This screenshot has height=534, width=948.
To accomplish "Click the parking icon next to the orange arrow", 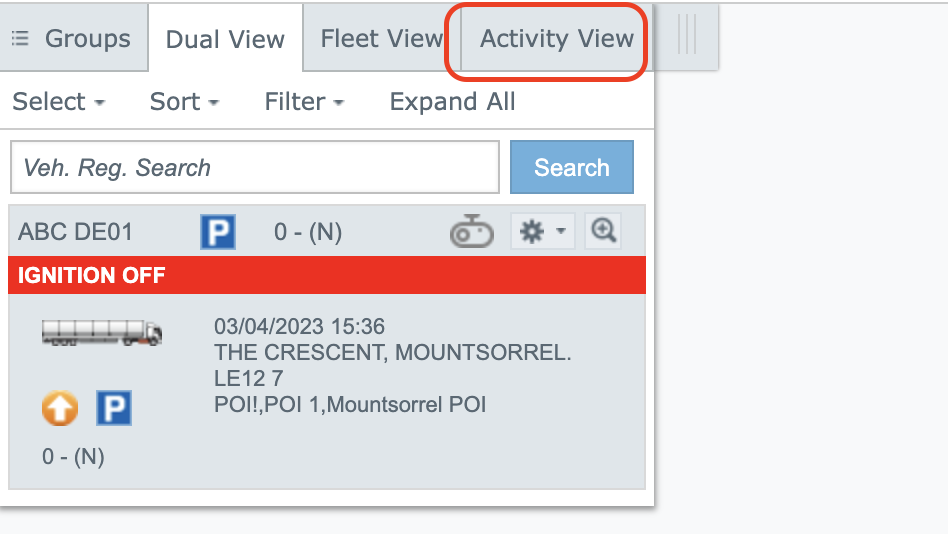I will (x=114, y=408).
